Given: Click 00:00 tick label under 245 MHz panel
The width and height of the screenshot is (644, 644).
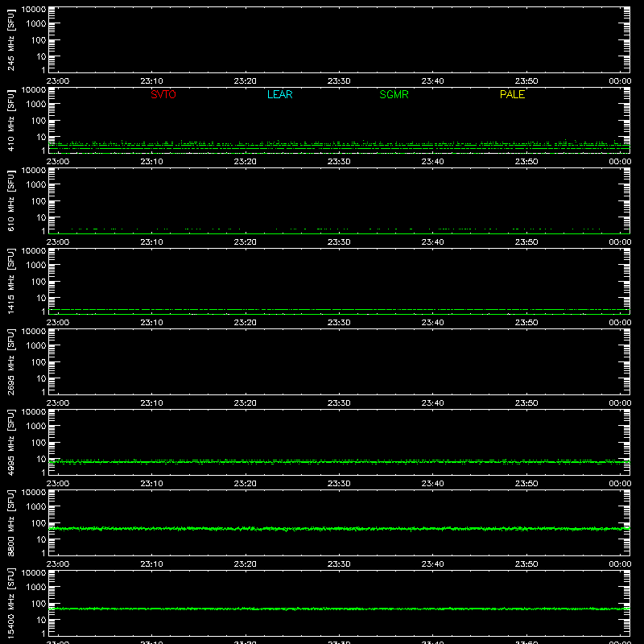Looking at the screenshot, I should pos(620,81).
